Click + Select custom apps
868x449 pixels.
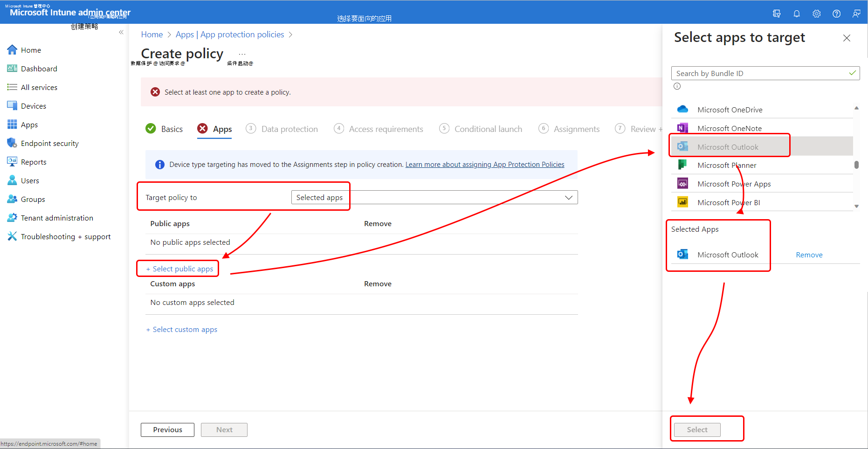point(182,329)
